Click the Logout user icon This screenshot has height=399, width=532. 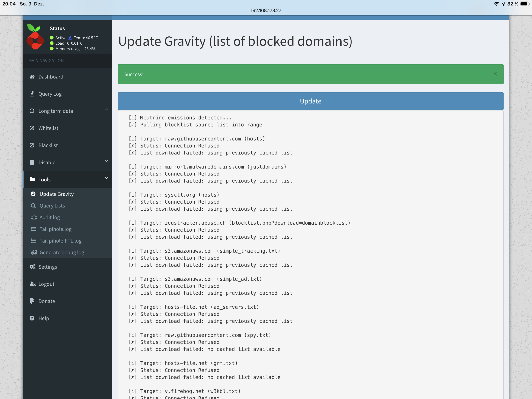pyautogui.click(x=32, y=284)
